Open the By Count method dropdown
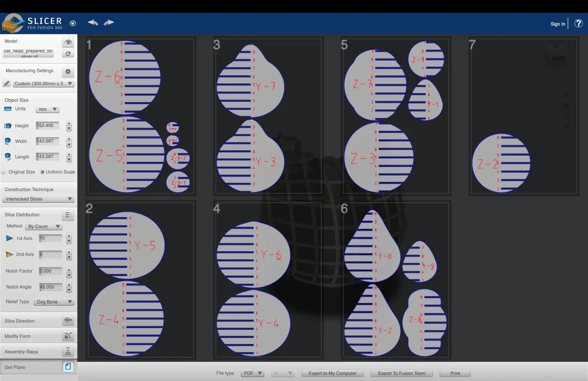The image size is (588, 381). [x=44, y=227]
